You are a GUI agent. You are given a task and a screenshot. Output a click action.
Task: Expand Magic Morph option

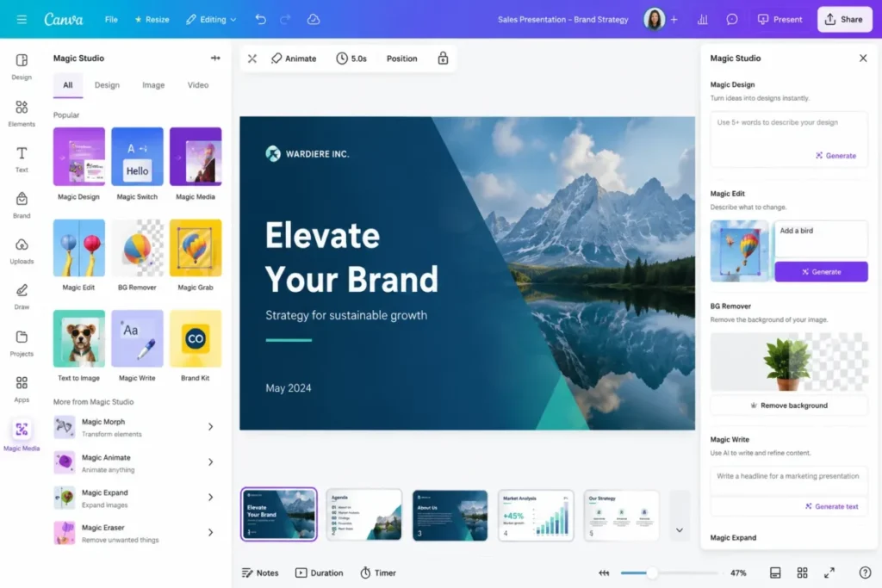(x=210, y=427)
